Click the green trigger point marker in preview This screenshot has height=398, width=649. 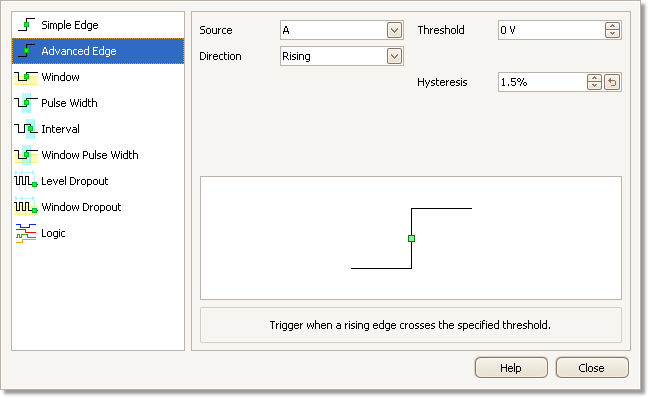(411, 238)
